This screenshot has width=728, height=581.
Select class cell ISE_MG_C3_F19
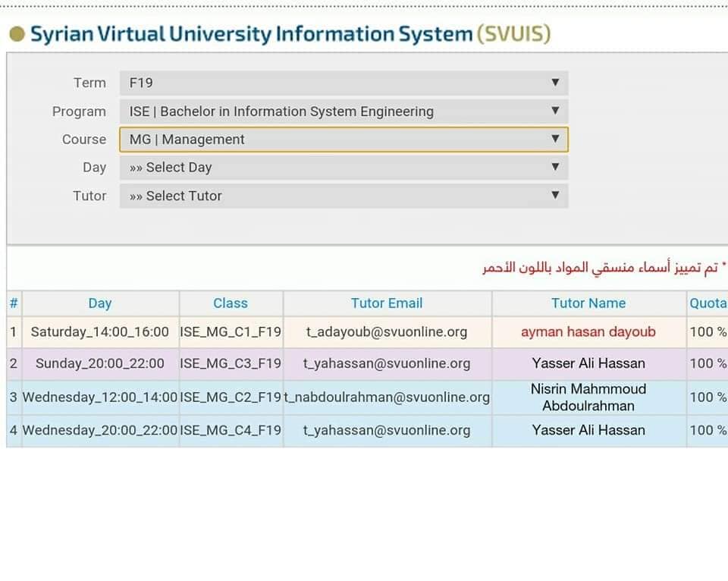point(231,363)
